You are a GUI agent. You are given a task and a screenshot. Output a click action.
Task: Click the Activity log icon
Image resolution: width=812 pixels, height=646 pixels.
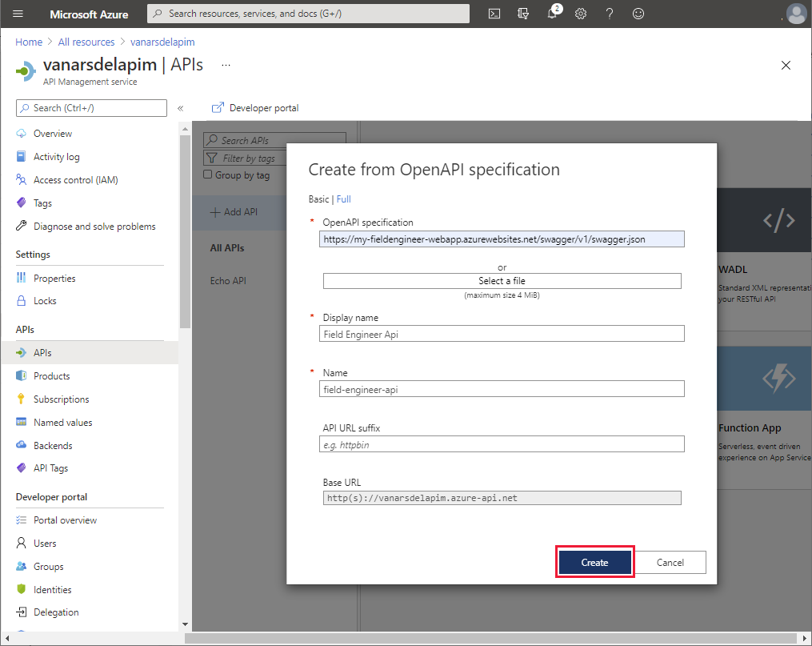22,156
